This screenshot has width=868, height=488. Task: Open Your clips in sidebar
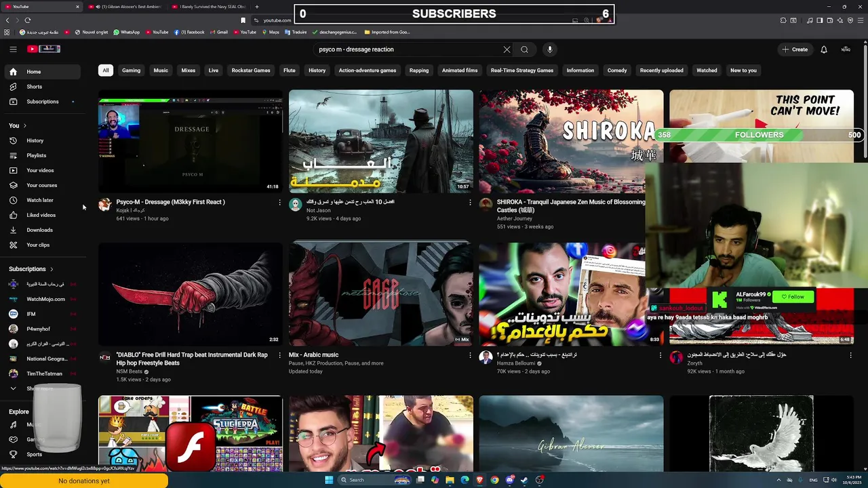click(x=41, y=245)
